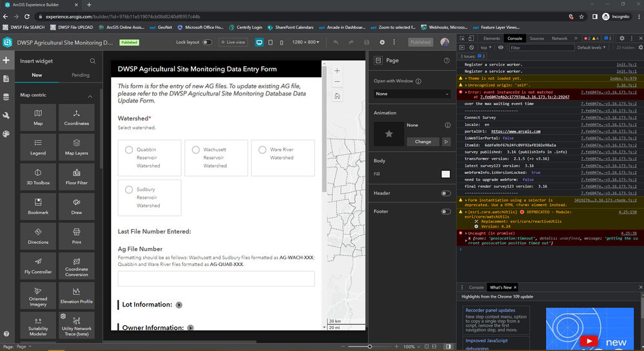Select the Legend widget

[38, 147]
